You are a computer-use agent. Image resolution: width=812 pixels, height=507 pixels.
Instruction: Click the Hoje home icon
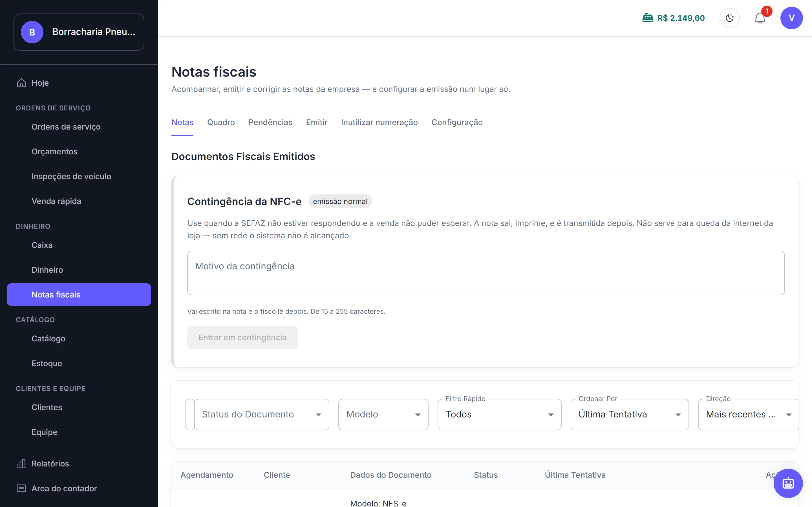pyautogui.click(x=21, y=83)
